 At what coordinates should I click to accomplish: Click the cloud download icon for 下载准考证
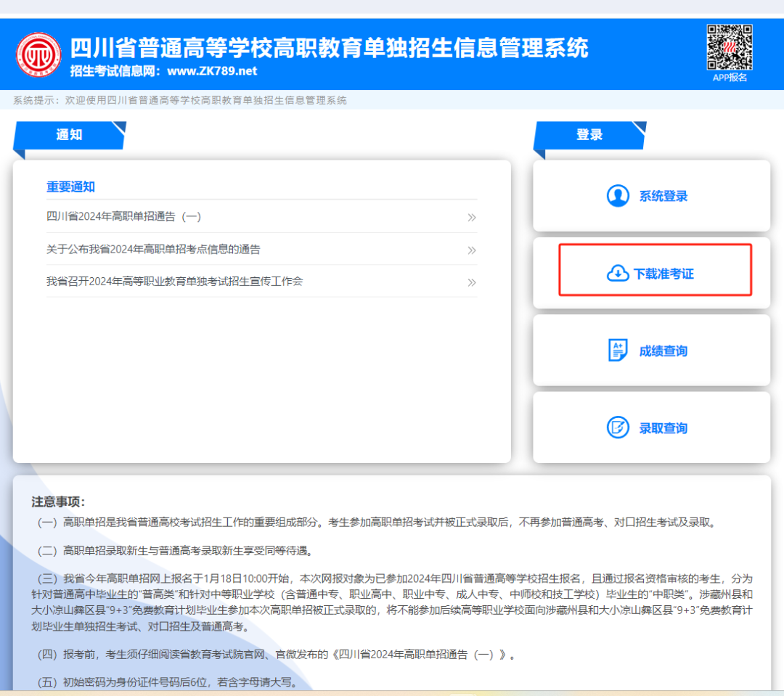[617, 274]
